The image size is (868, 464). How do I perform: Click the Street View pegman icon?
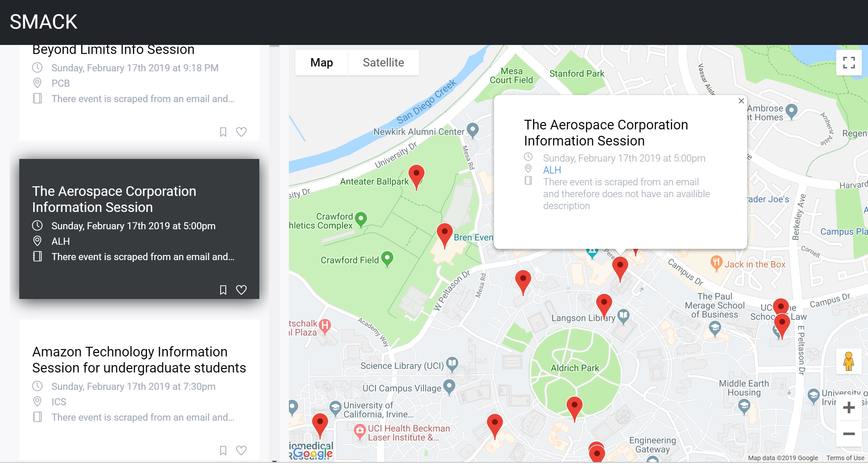point(848,362)
